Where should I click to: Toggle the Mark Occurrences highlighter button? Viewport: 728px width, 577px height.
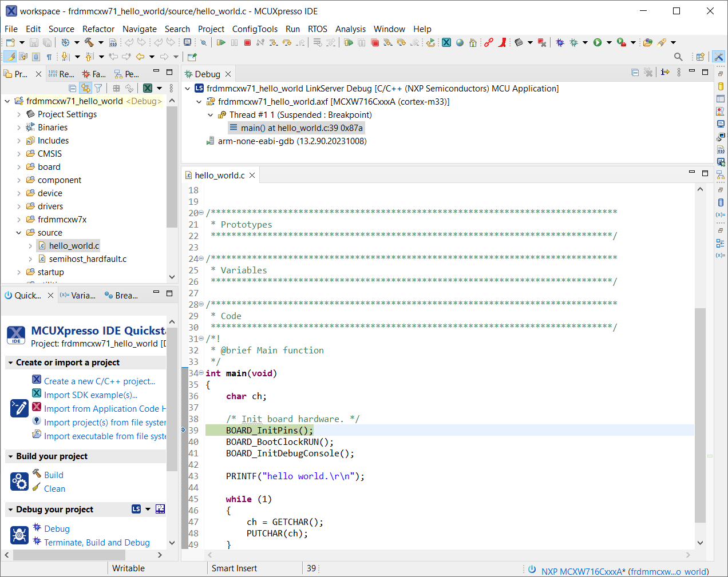[10, 57]
